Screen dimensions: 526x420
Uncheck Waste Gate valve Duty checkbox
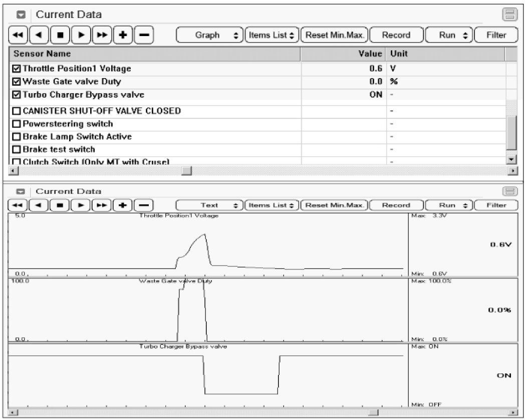[x=17, y=82]
